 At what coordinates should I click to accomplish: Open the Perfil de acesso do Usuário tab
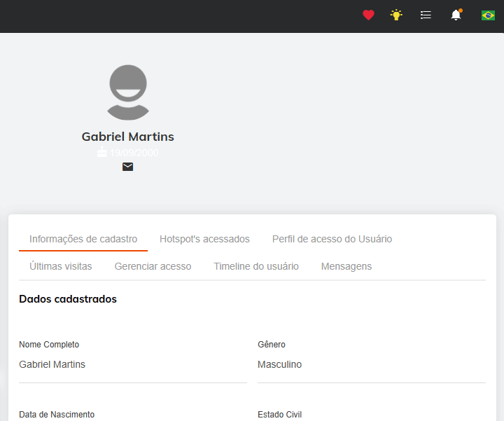pyautogui.click(x=332, y=239)
